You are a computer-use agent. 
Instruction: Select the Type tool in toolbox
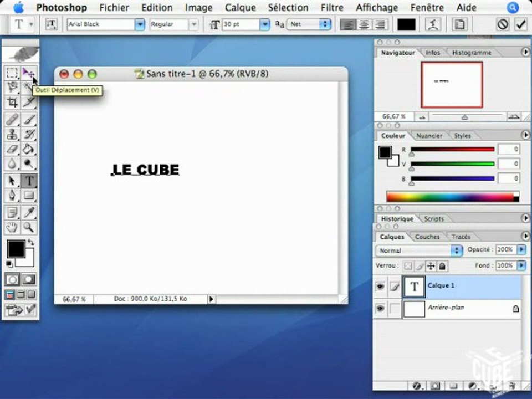point(28,181)
